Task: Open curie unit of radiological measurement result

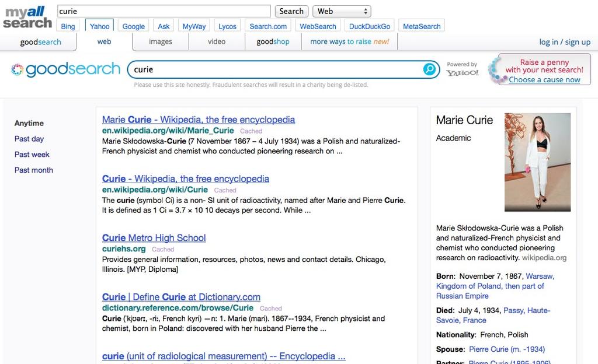Action: (x=224, y=356)
